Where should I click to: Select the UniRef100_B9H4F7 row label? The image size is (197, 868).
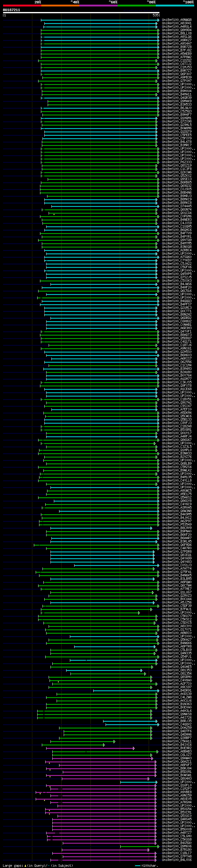click(x=176, y=115)
